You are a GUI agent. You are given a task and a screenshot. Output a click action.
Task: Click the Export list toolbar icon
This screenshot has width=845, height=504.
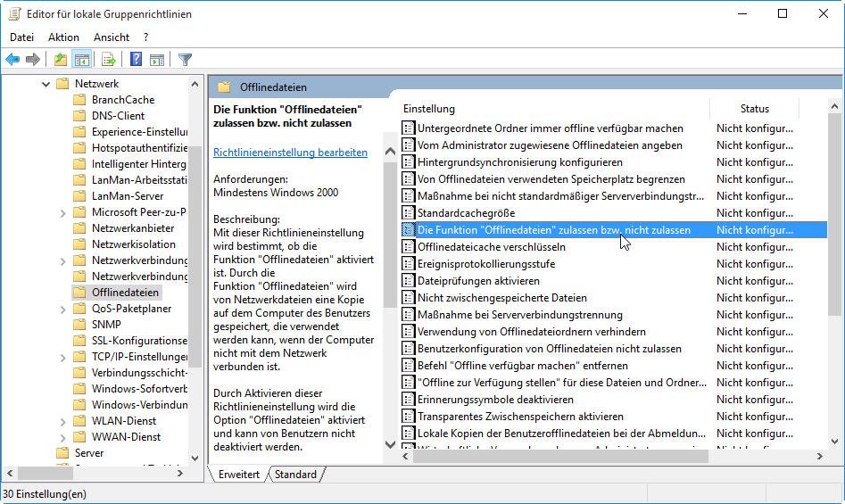coord(108,59)
